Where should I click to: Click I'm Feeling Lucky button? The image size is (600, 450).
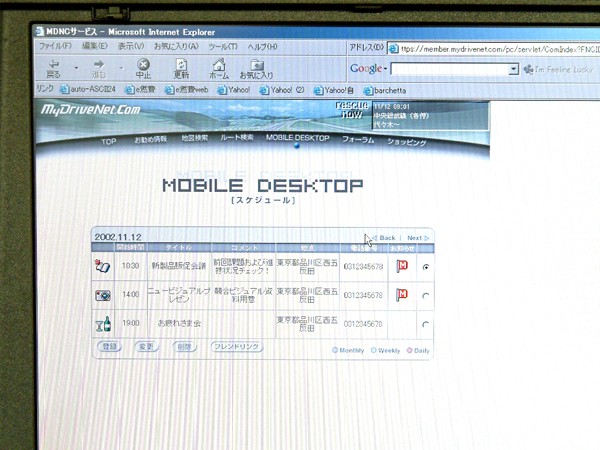coord(558,70)
